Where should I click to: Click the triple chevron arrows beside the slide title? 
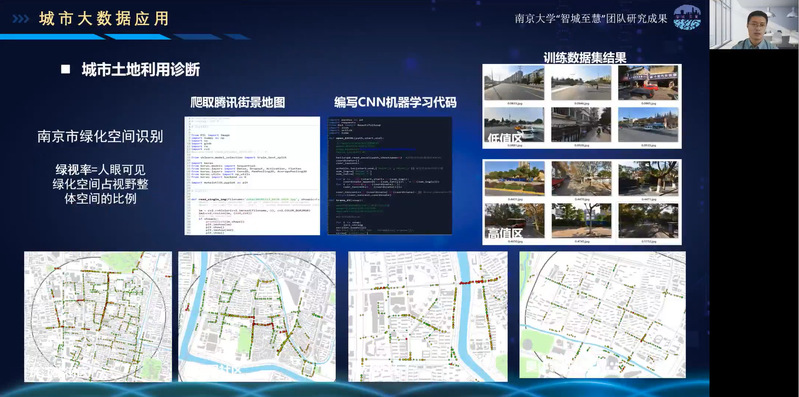21,19
